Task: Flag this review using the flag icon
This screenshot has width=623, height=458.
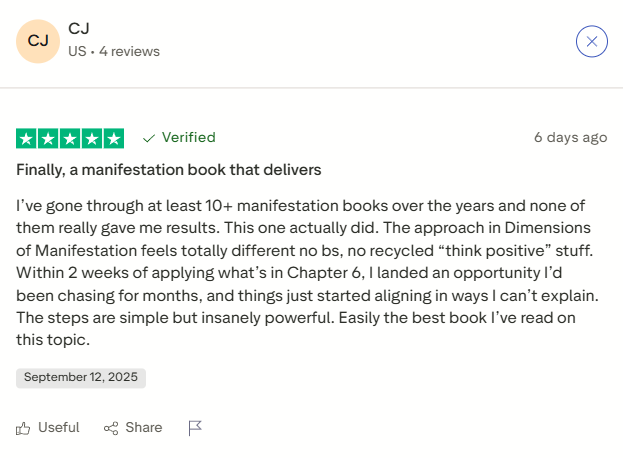Action: coord(195,428)
